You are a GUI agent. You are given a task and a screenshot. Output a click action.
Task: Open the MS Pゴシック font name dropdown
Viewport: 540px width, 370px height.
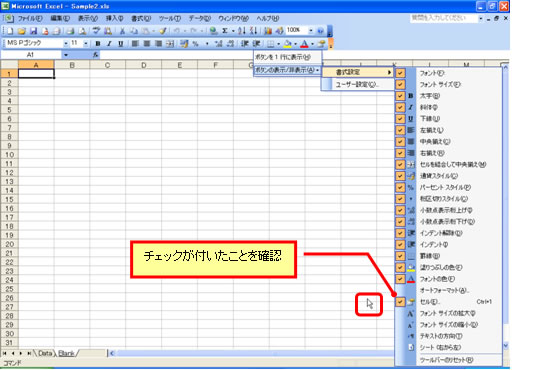[65, 44]
